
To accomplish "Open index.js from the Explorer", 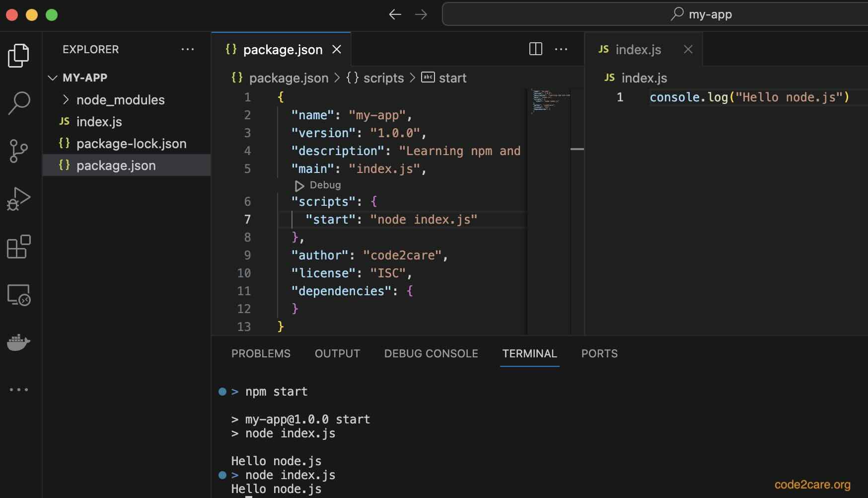I will (99, 122).
